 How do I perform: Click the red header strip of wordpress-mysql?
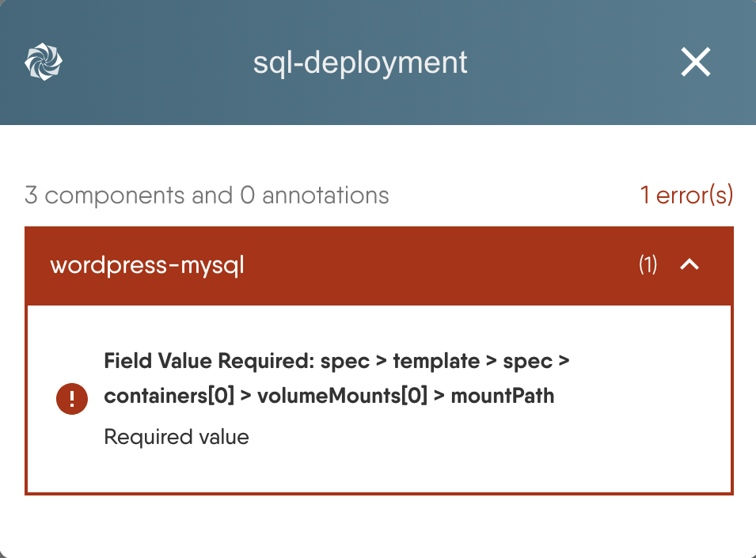[x=378, y=266]
